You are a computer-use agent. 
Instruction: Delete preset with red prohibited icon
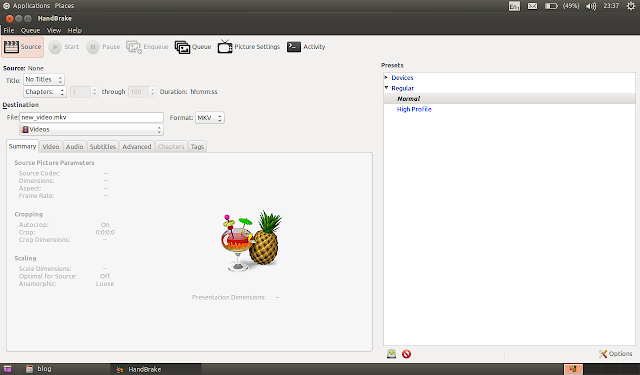click(x=406, y=354)
